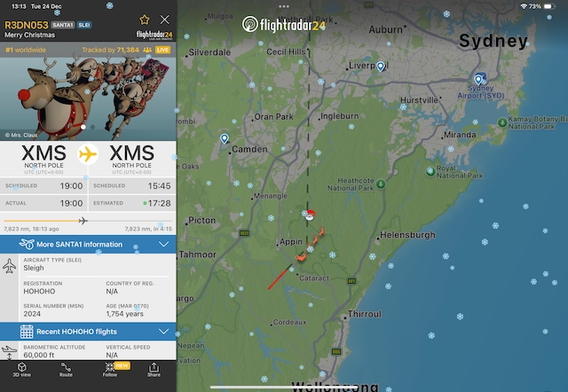This screenshot has height=392, width=568.
Task: Favorite flight R3DN053 with star icon
Action: coord(144,20)
